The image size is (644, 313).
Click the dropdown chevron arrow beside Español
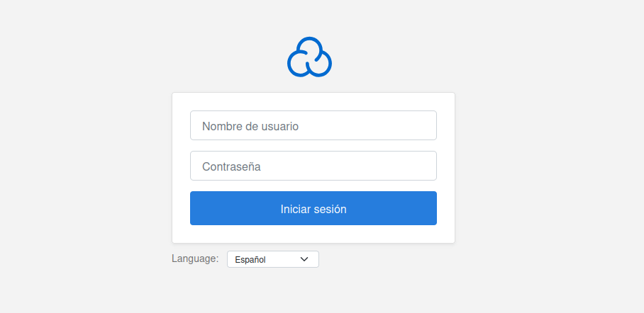304,259
